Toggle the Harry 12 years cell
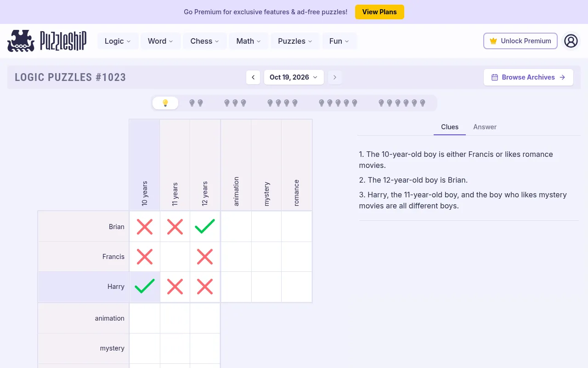Image resolution: width=588 pixels, height=368 pixels. point(205,287)
